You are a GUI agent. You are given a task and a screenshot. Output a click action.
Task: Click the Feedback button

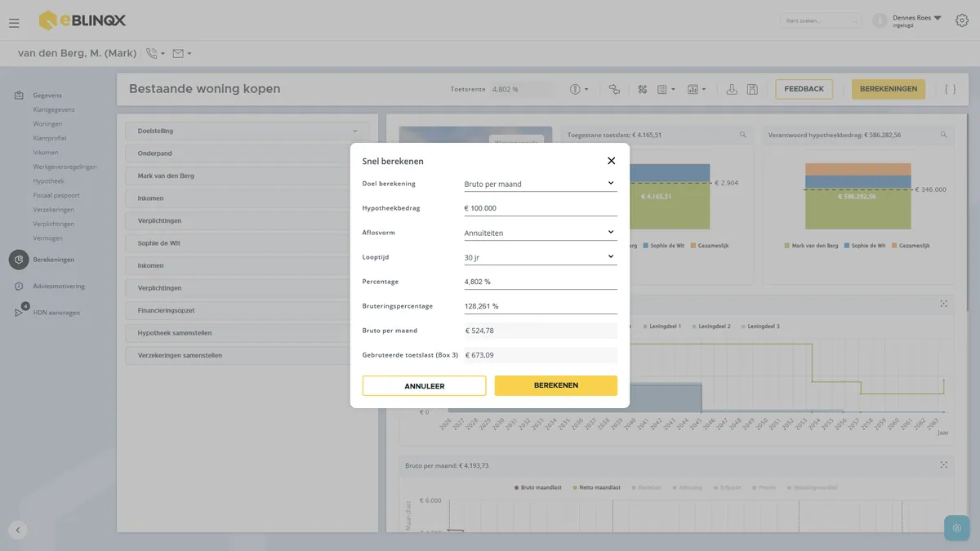click(x=804, y=89)
